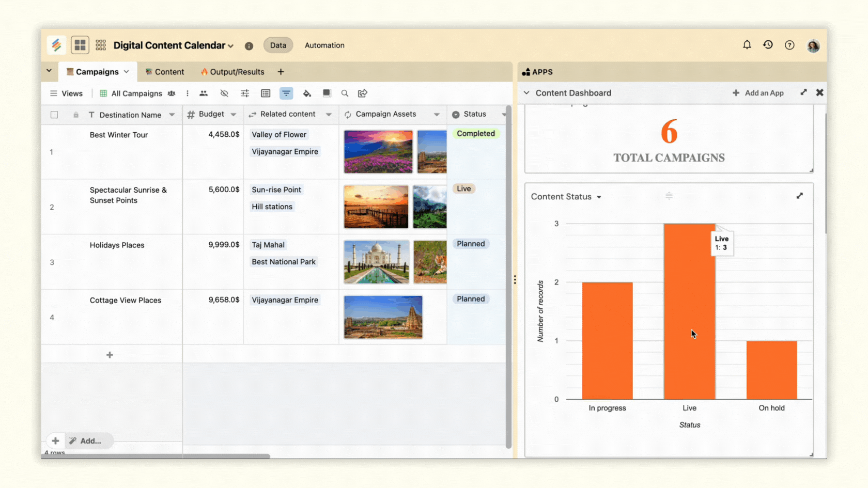Select the hide fields eye icon

(x=224, y=93)
